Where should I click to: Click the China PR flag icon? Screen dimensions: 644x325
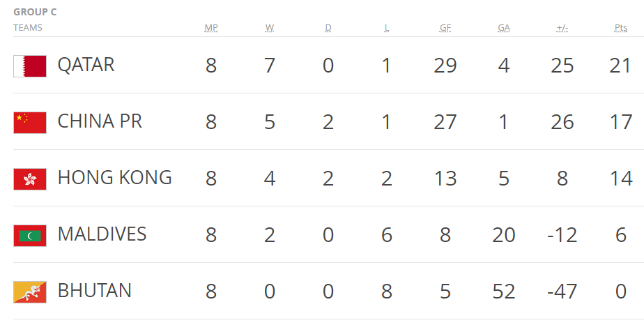coord(30,123)
